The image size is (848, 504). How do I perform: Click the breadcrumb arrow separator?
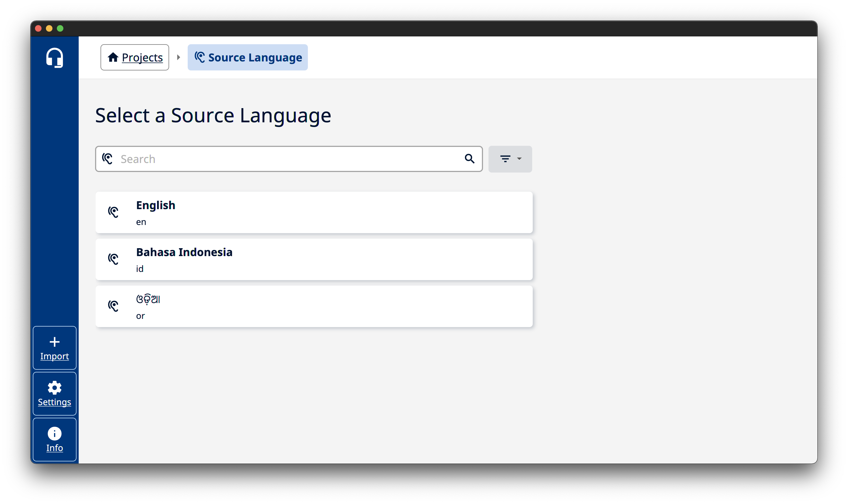tap(178, 57)
